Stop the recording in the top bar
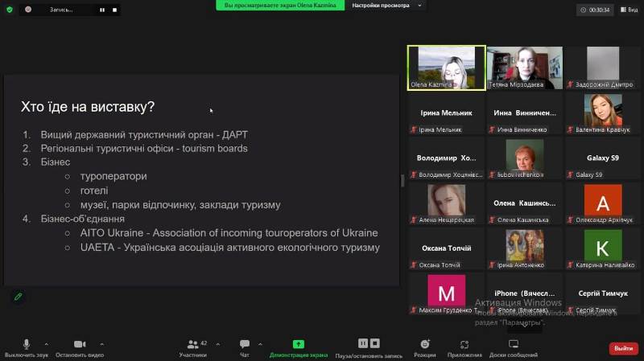Viewport: 644px width, 361px height. [x=114, y=10]
